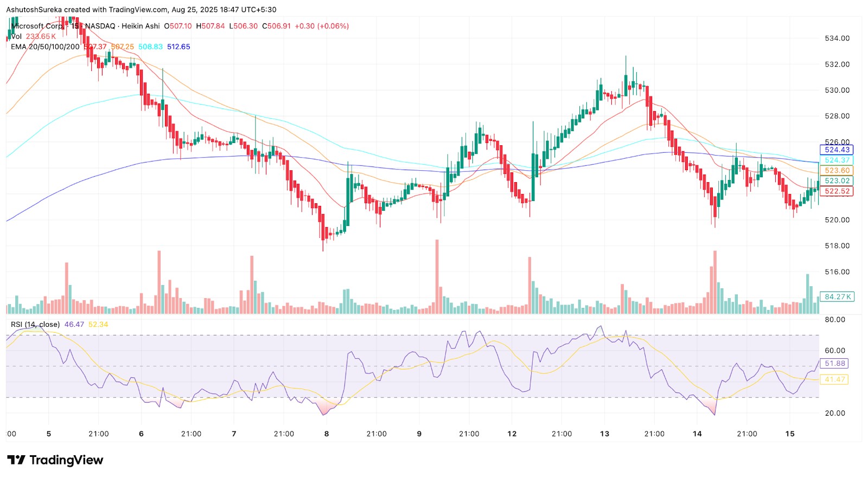Screen dimensions: 868x478
Task: Click the yellow 41.47 RSI tag
Action: [835, 379]
